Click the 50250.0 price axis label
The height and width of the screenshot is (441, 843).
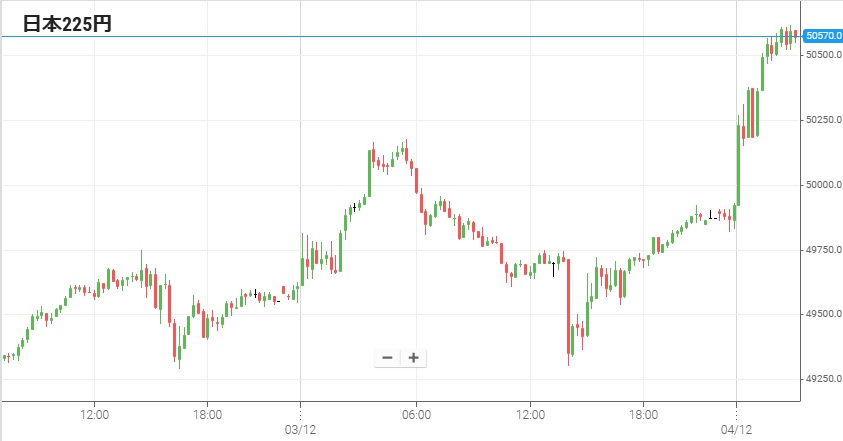[822, 120]
